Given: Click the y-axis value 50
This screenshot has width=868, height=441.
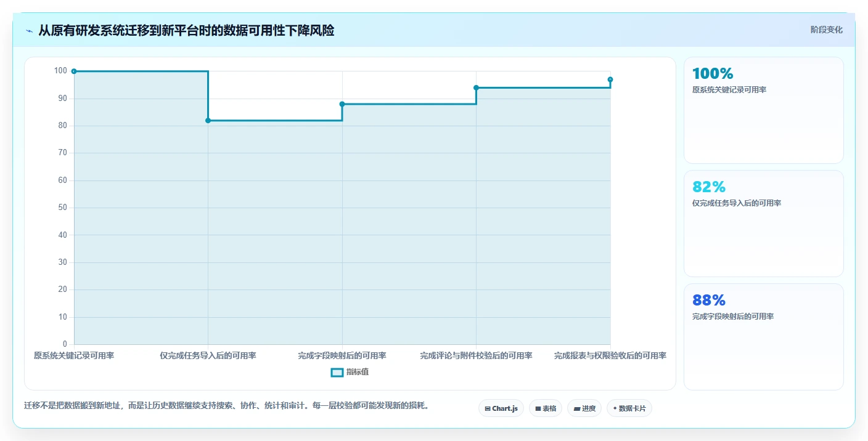Looking at the screenshot, I should (x=62, y=208).
